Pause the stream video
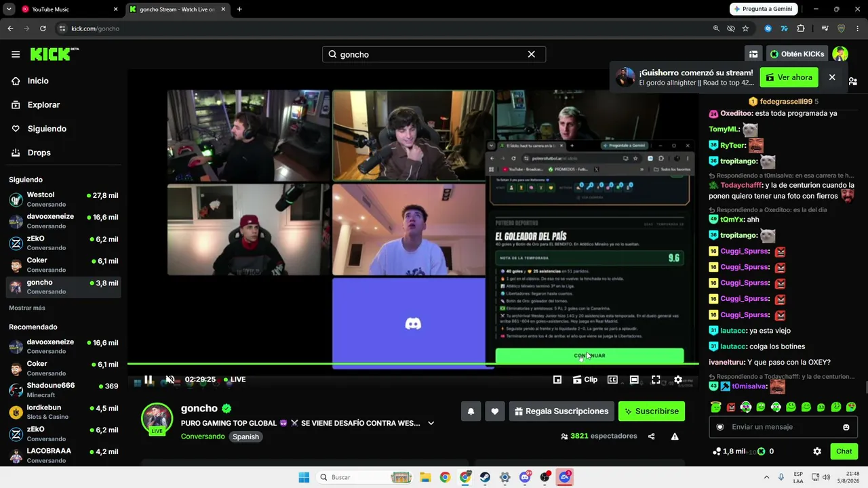The height and width of the screenshot is (488, 868). click(149, 380)
